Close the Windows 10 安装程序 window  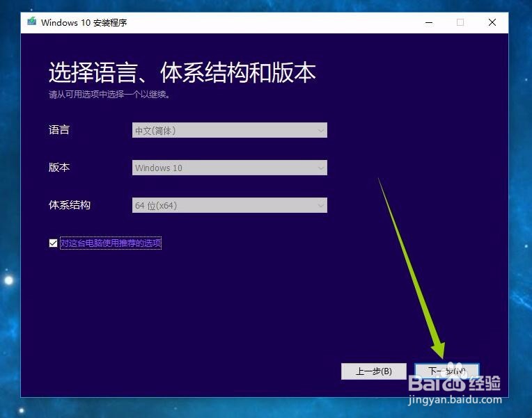pyautogui.click(x=492, y=23)
